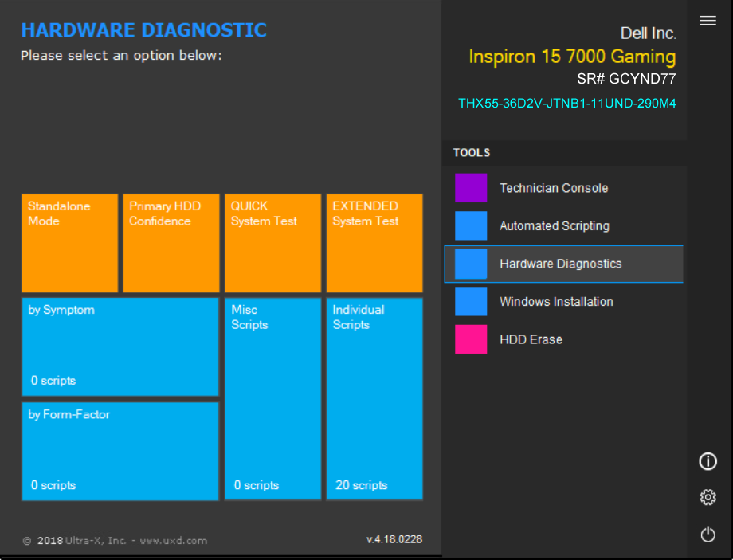Click the THX55-36D2V-JTNB1-11UND-290M4 key
733x560 pixels.
pyautogui.click(x=567, y=104)
